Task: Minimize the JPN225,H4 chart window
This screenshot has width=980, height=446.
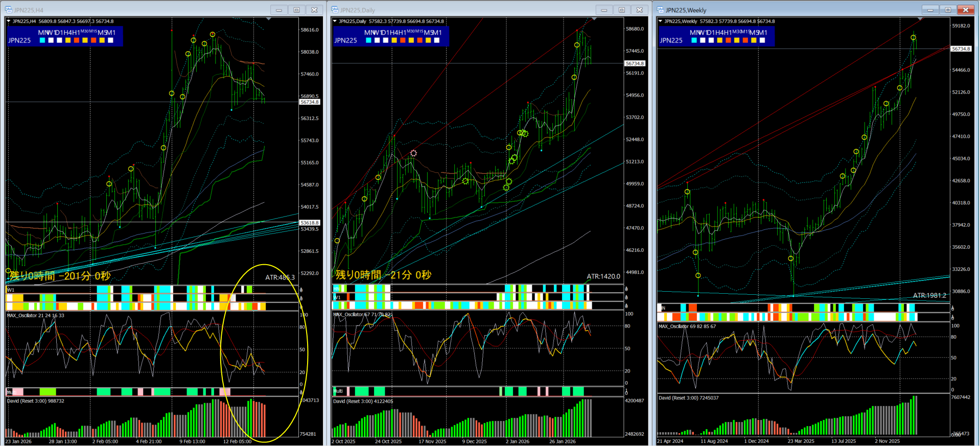Action: [278, 10]
